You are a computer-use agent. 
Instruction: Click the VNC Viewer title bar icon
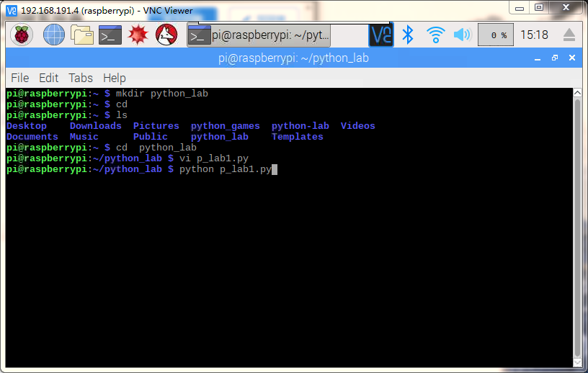pos(12,11)
